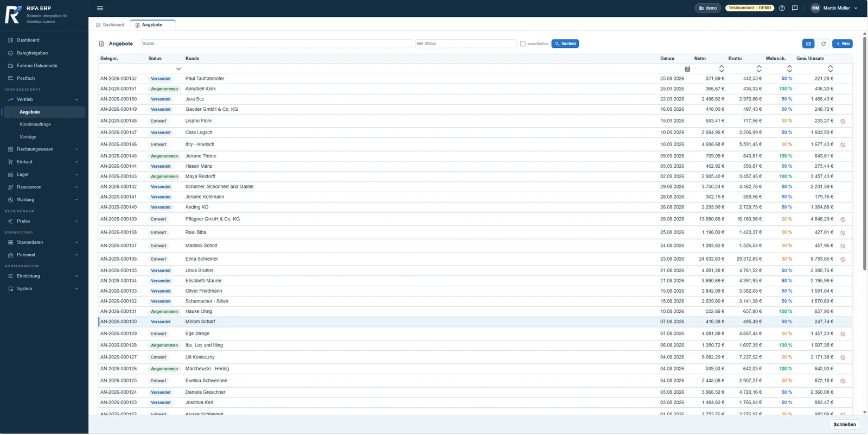
Task: Collapse the Vertrieb menu section
Action: (43, 99)
